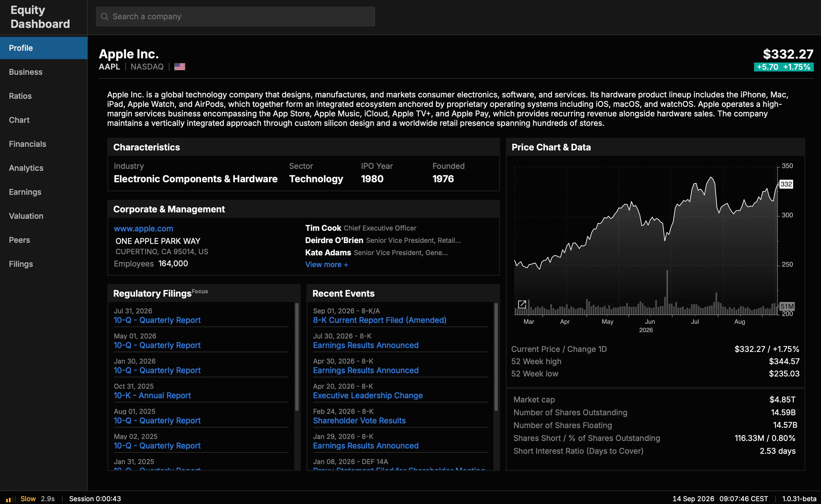Click the $332.27 headline price
The height and width of the screenshot is (504, 821).
[x=788, y=54]
